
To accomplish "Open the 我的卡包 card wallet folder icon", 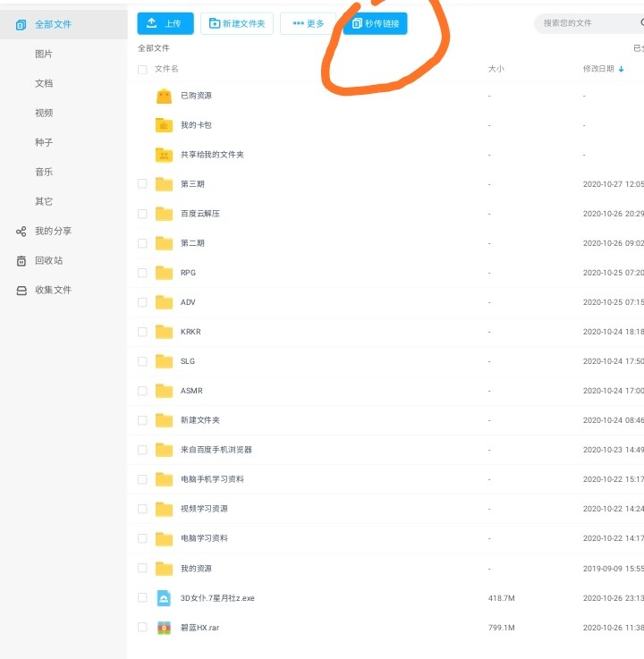I will (x=164, y=125).
